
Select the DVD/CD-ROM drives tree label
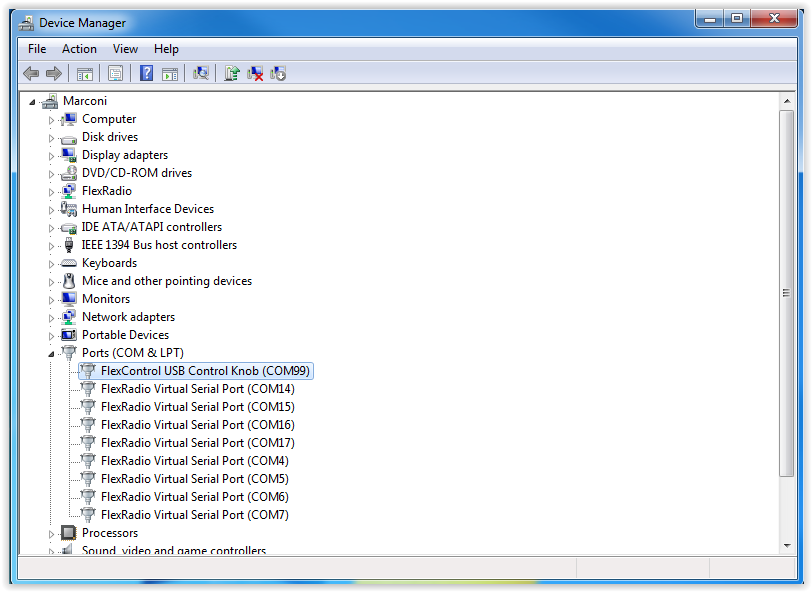137,173
